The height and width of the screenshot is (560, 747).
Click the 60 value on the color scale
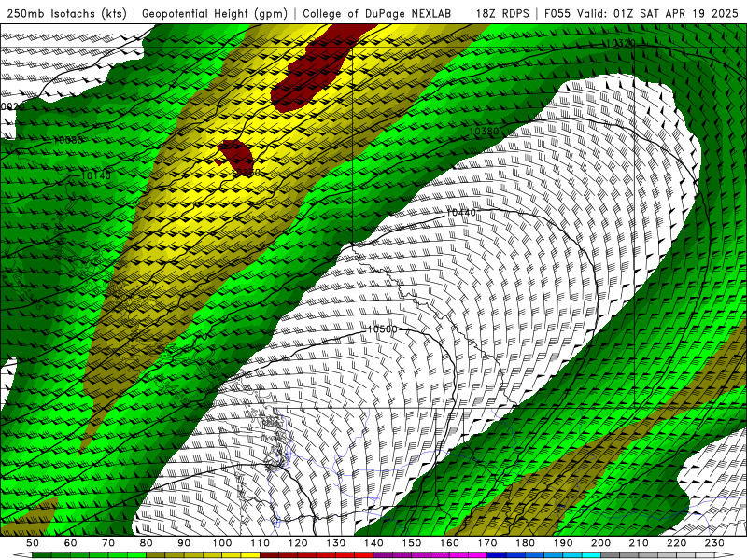[71, 543]
